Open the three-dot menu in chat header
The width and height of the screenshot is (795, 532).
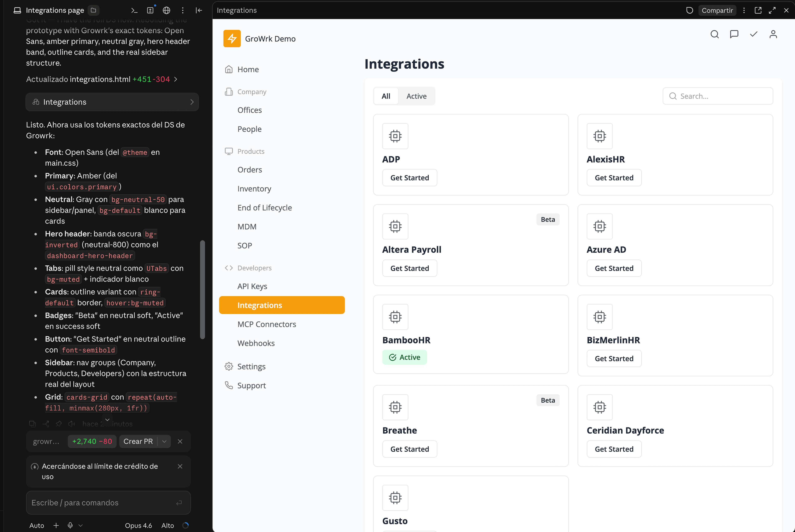click(183, 10)
